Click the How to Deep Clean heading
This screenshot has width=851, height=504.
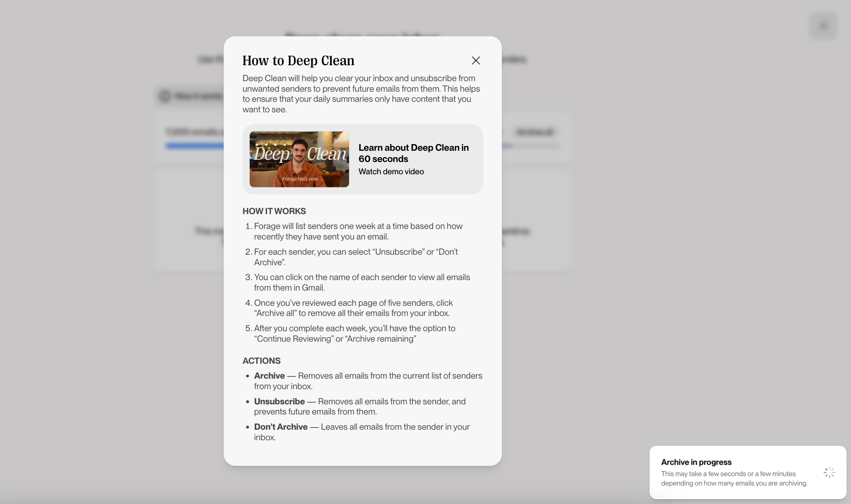298,61
